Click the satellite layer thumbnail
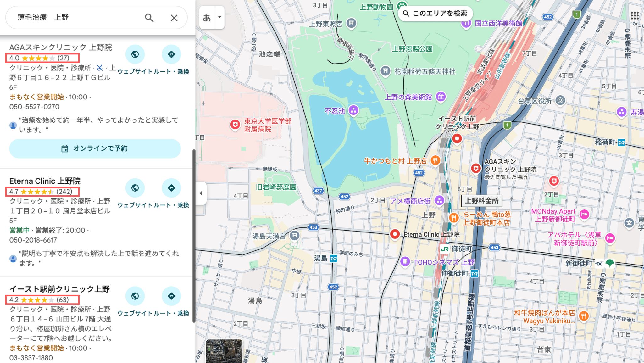This screenshot has height=363, width=644. click(x=224, y=351)
